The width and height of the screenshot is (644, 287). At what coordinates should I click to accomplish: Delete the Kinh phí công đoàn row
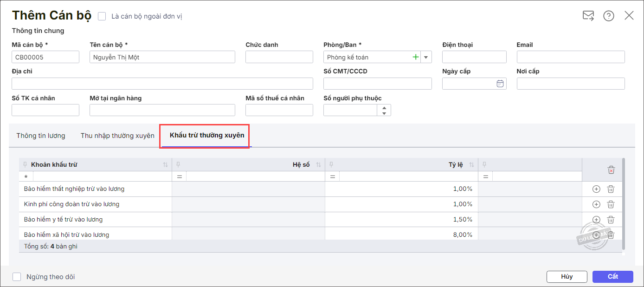(x=611, y=204)
